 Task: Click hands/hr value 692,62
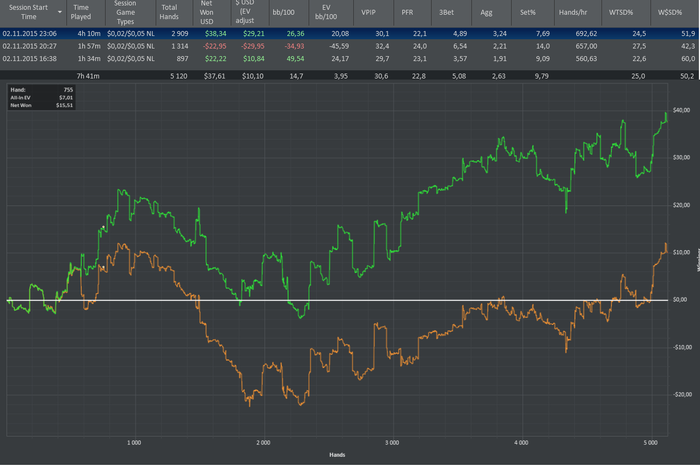pos(586,33)
